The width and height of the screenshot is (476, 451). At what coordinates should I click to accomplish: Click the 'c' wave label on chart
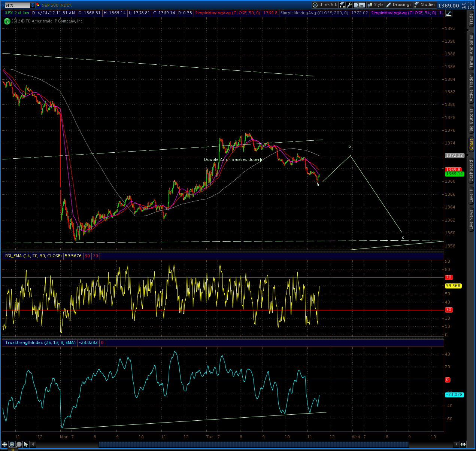tap(403, 238)
